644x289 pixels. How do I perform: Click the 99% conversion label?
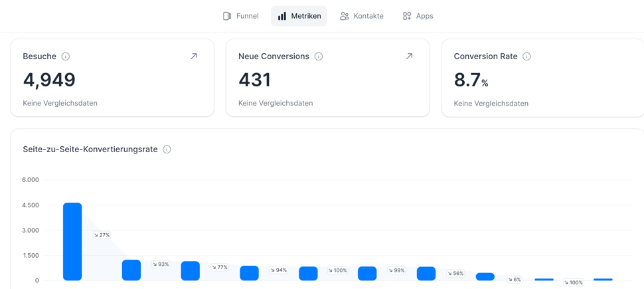396,270
